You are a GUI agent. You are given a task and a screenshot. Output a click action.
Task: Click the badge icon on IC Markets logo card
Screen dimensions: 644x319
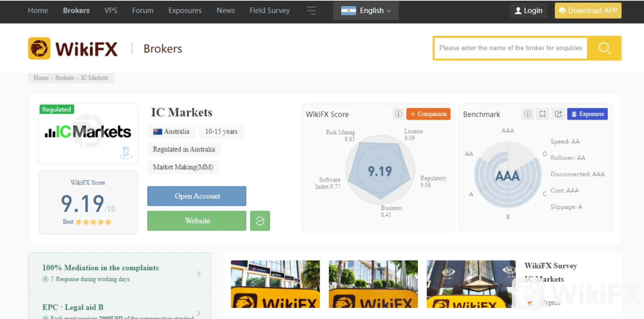[126, 153]
